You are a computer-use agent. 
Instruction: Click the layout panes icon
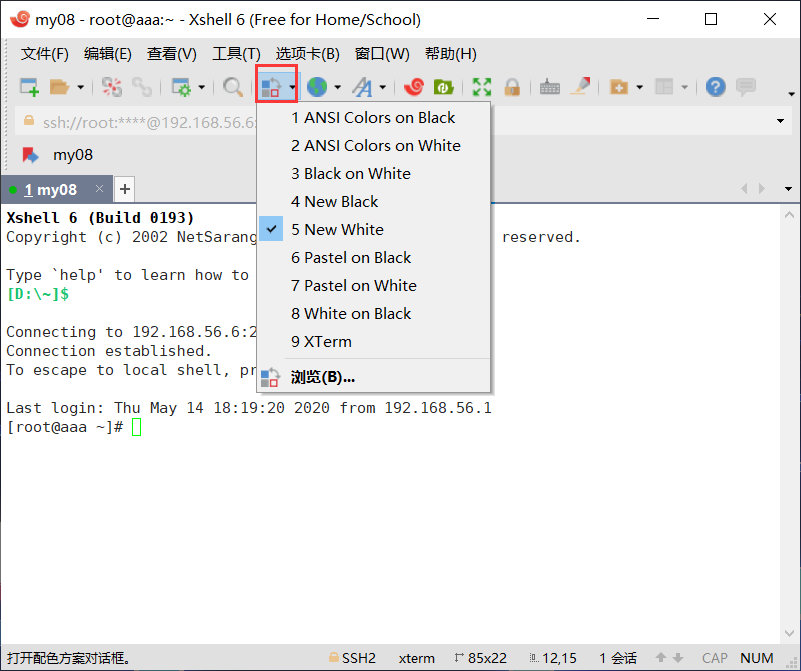pos(664,87)
